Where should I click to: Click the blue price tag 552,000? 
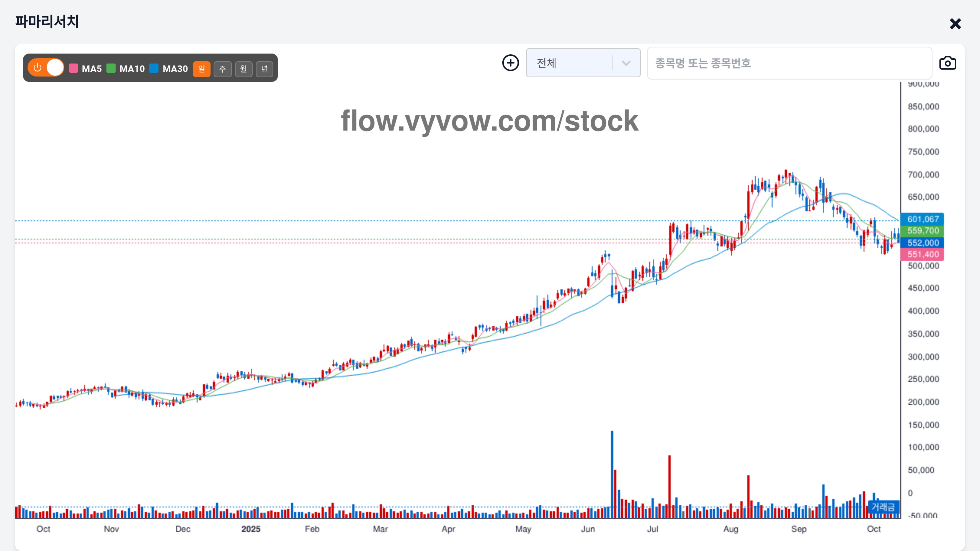coord(923,243)
